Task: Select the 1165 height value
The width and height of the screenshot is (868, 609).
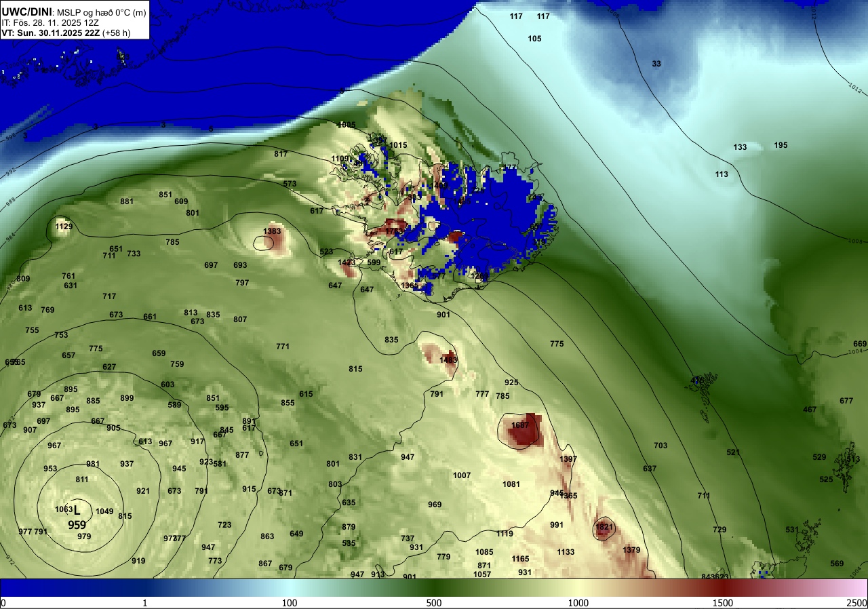Action: click(520, 559)
